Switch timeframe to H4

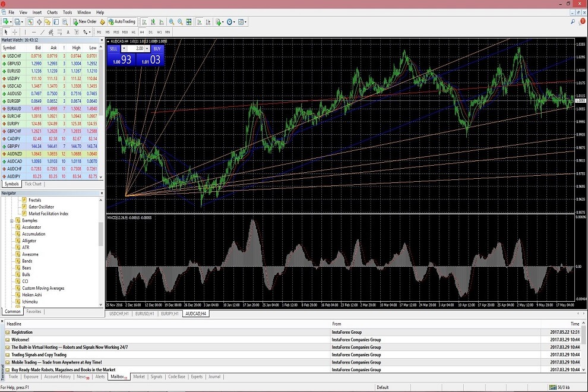142,32
